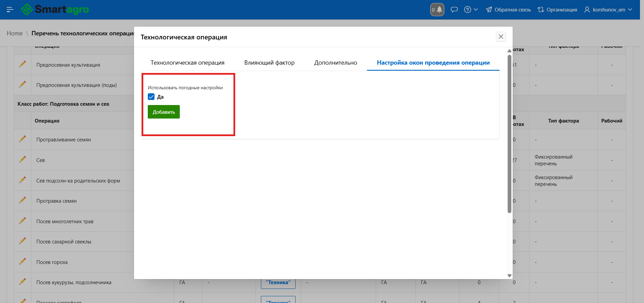Open notifications bell icon
The height and width of the screenshot is (303, 644).
(x=437, y=9)
